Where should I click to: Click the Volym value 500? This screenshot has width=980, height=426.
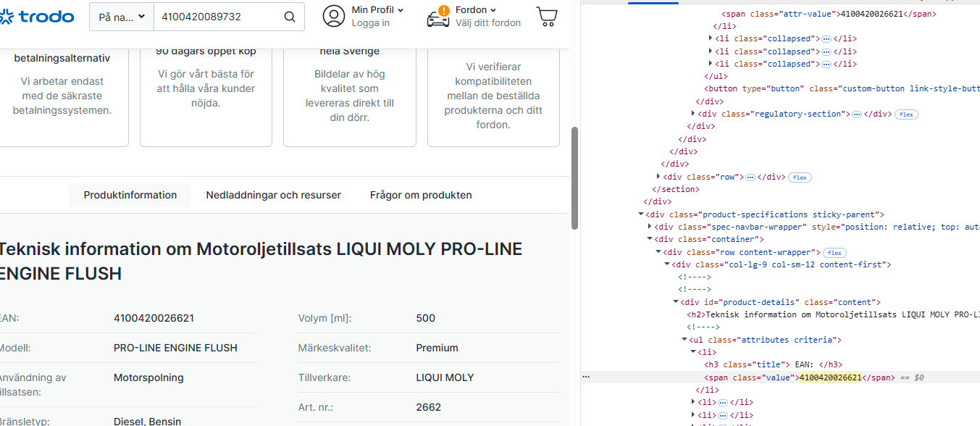[426, 318]
